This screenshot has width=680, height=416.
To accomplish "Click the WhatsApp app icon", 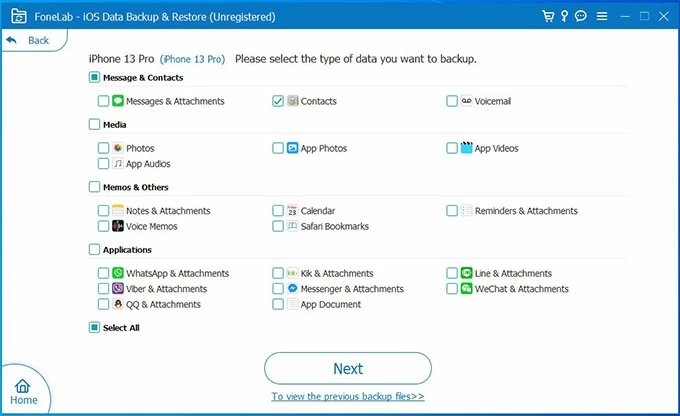I will pyautogui.click(x=118, y=273).
